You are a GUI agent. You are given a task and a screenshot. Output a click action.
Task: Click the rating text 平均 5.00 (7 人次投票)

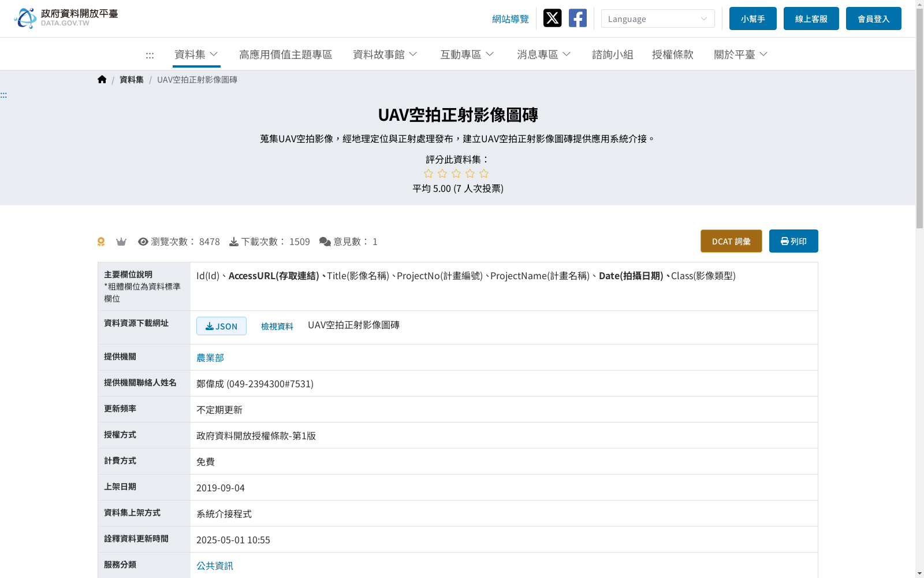click(x=458, y=188)
